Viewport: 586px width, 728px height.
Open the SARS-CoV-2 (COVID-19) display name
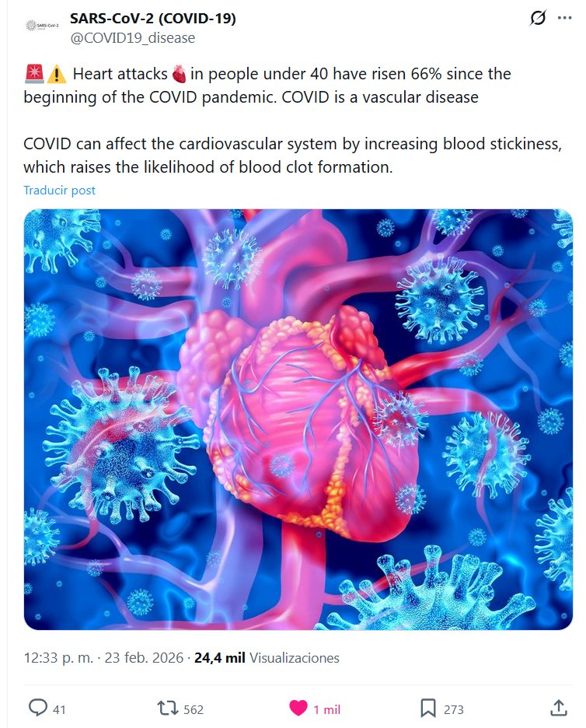click(152, 18)
